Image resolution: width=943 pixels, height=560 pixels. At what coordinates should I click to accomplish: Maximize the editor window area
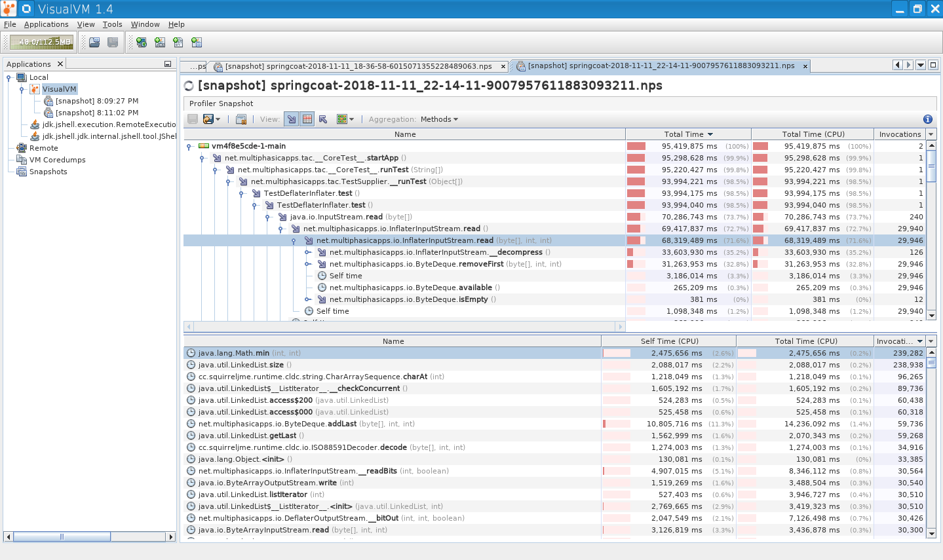(934, 65)
